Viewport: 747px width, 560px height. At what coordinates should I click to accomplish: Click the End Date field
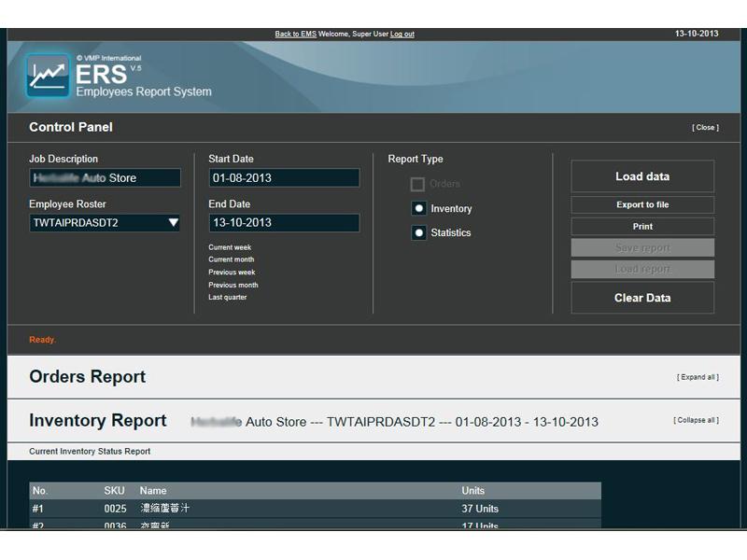[x=284, y=223]
